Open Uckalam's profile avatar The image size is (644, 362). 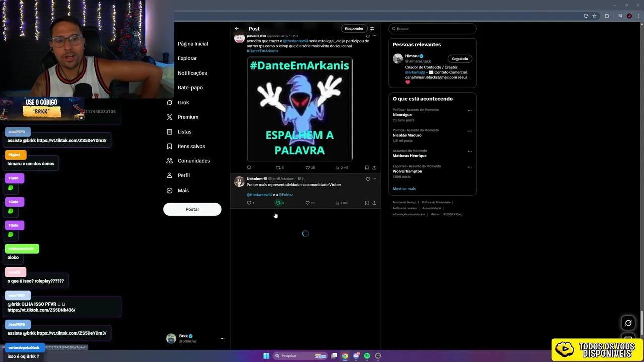point(239,182)
